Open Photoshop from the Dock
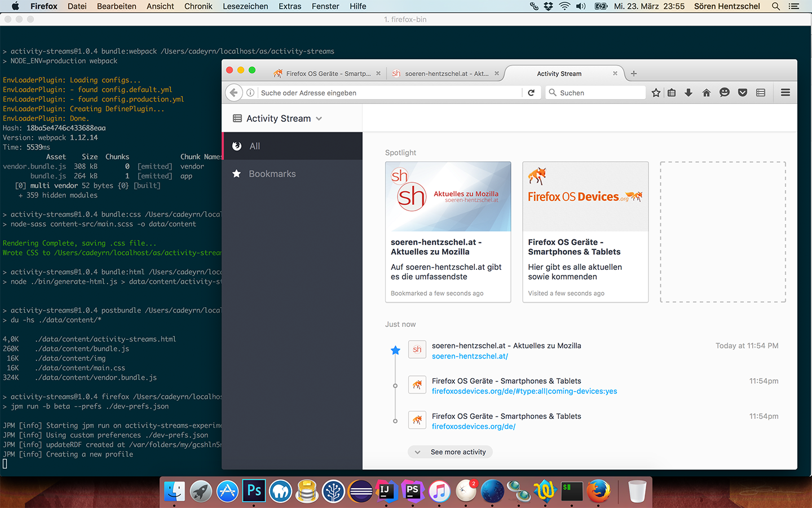This screenshot has height=508, width=812. [254, 491]
